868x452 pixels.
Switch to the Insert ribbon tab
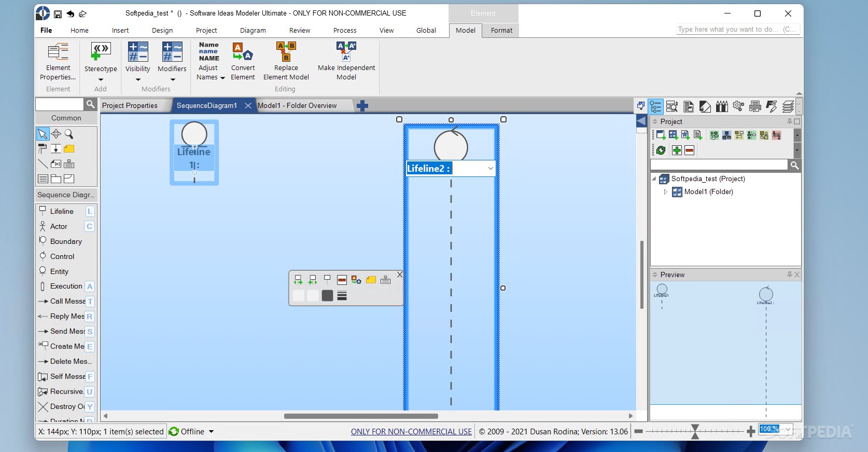pyautogui.click(x=120, y=30)
